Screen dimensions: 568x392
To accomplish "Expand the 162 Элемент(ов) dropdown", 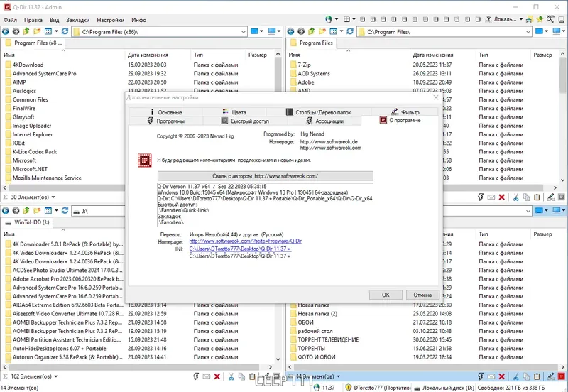I will tap(56, 376).
